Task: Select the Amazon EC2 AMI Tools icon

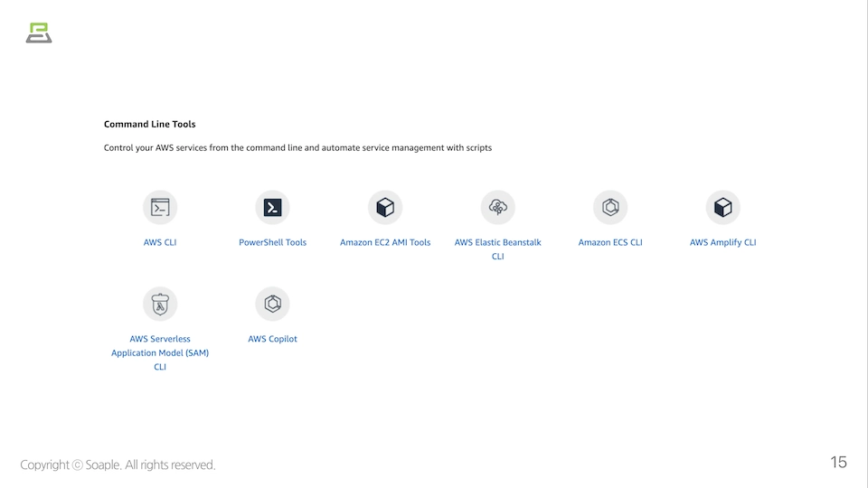Action: click(x=385, y=208)
